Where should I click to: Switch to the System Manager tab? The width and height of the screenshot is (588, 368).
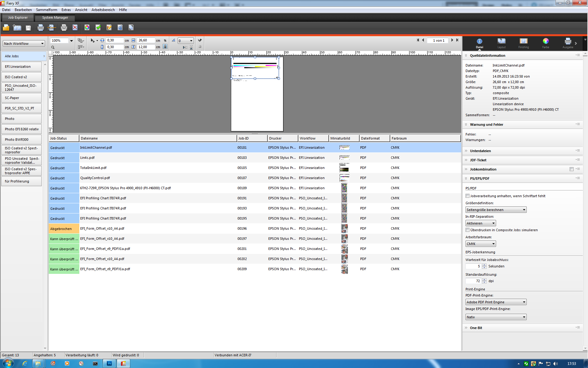pyautogui.click(x=55, y=17)
